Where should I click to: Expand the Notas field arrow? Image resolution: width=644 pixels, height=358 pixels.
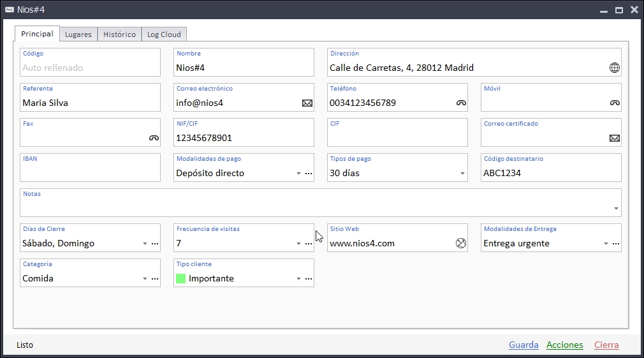point(616,209)
